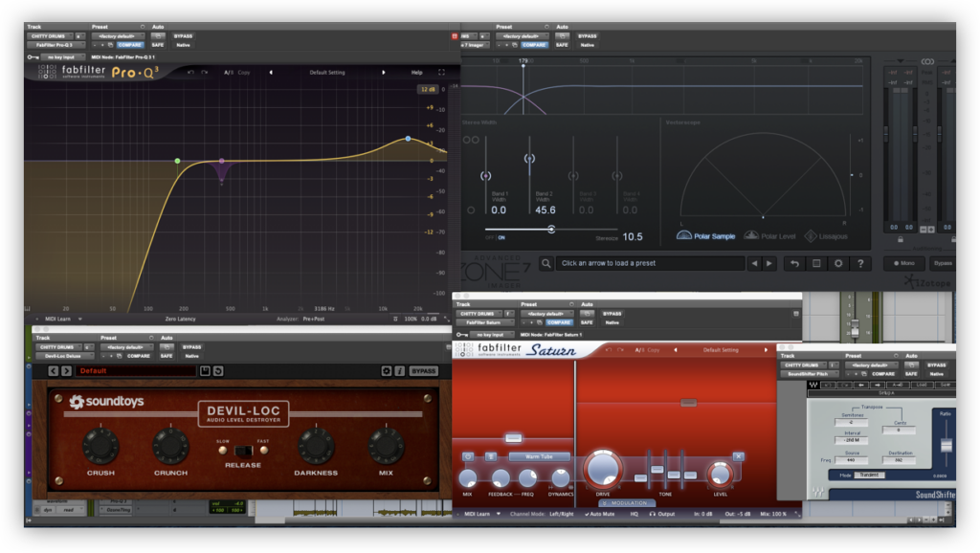
Task: Switch vectorscope to Polar Level
Action: click(x=770, y=236)
